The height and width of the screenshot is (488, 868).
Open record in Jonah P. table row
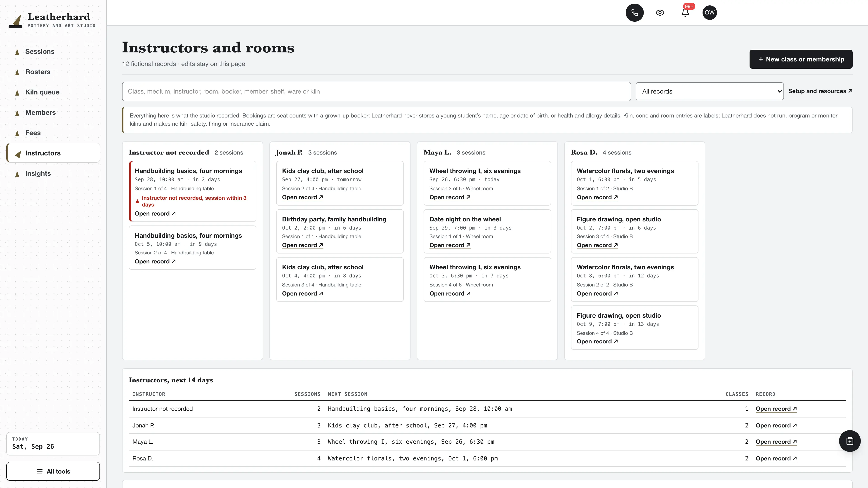point(776,425)
